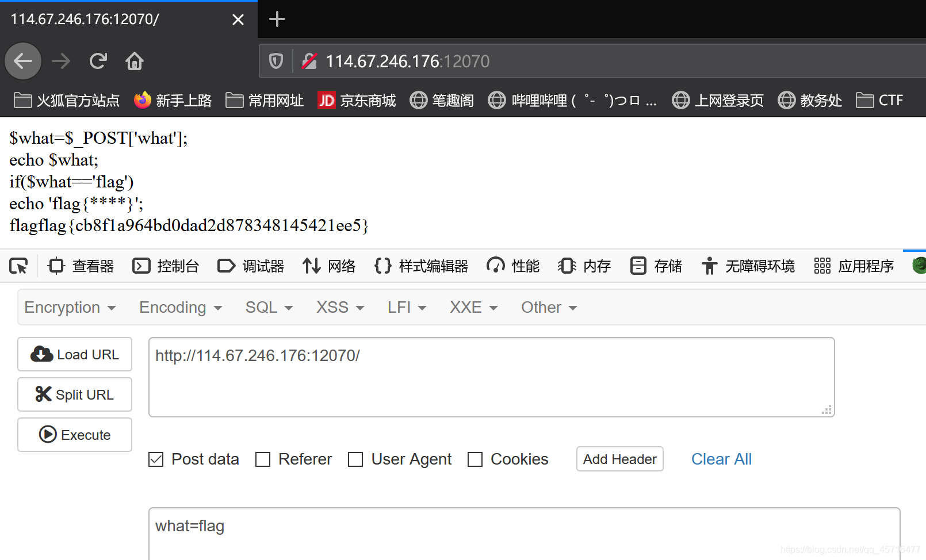
Task: Click the Clear All link
Action: (x=721, y=459)
